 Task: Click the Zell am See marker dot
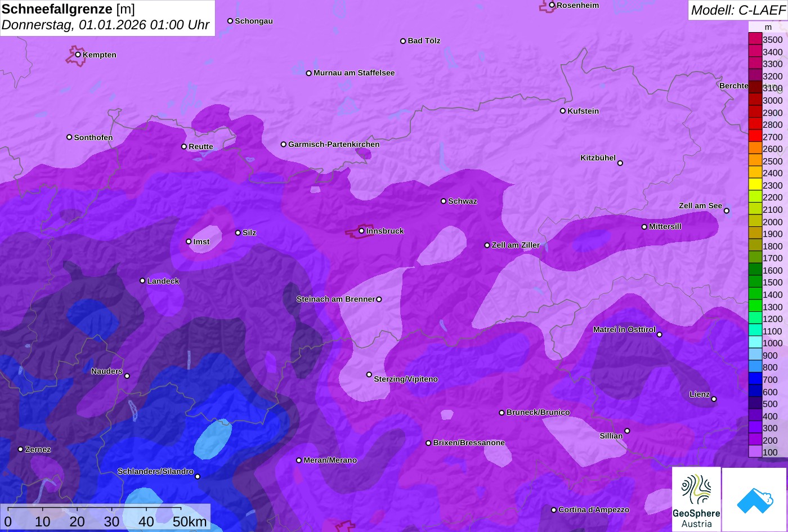point(727,211)
